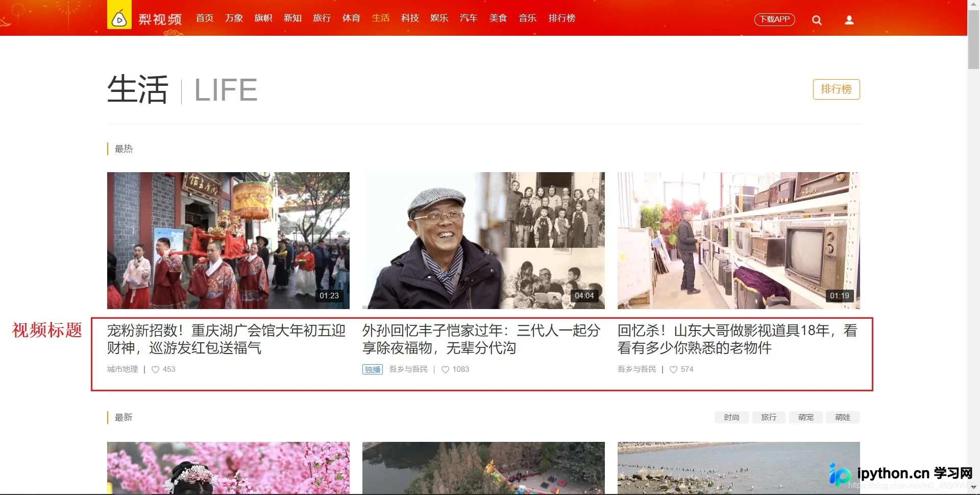Click the outlined 排行榜 button
This screenshot has height=495, width=980.
836,89
